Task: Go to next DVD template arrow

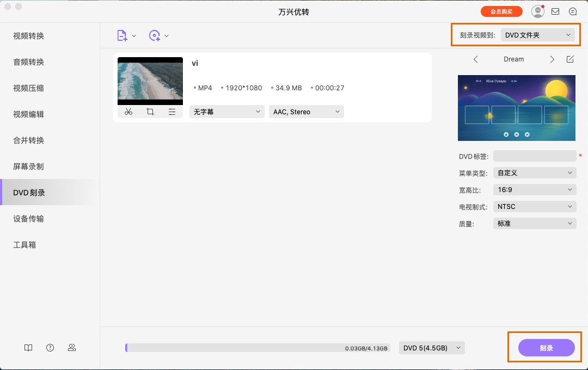Action: point(552,59)
